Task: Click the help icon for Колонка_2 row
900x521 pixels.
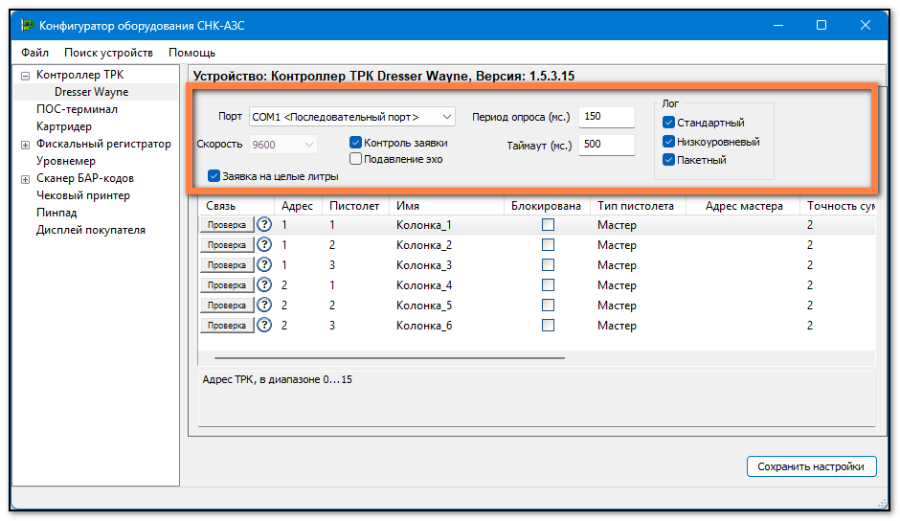Action: tap(264, 245)
